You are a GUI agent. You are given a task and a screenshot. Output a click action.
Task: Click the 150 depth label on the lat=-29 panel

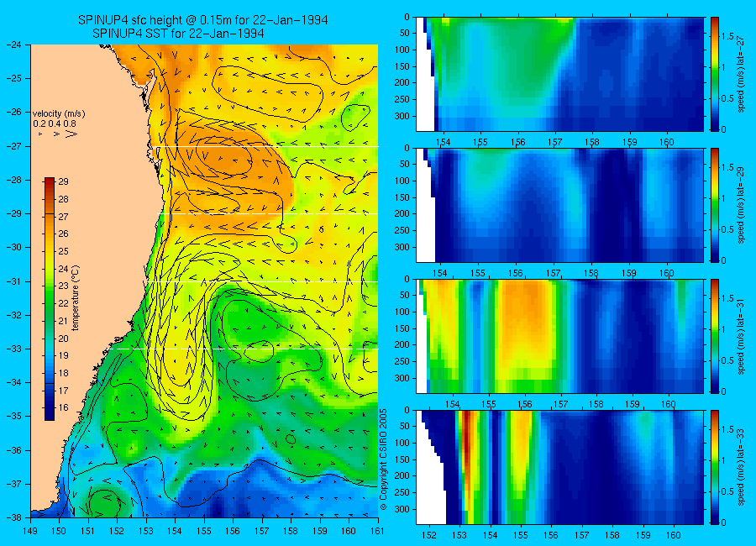[x=402, y=197]
